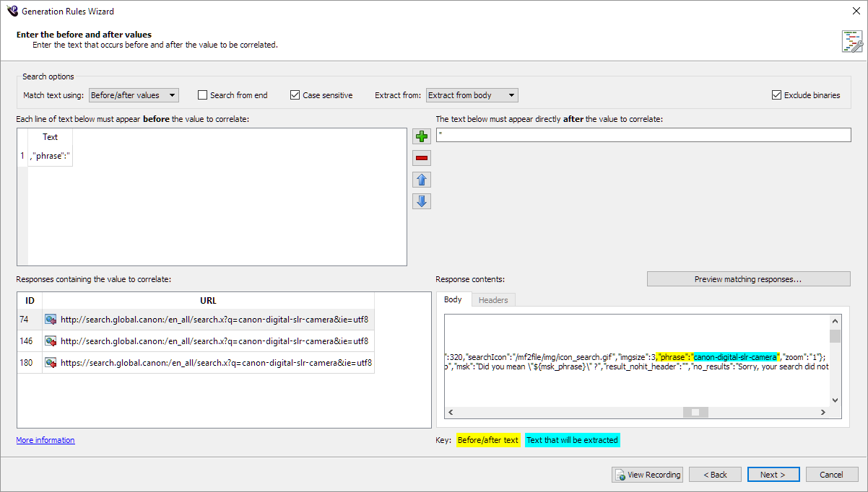The height and width of the screenshot is (492, 868).
Task: Open the Match text using dropdown
Action: pos(134,95)
